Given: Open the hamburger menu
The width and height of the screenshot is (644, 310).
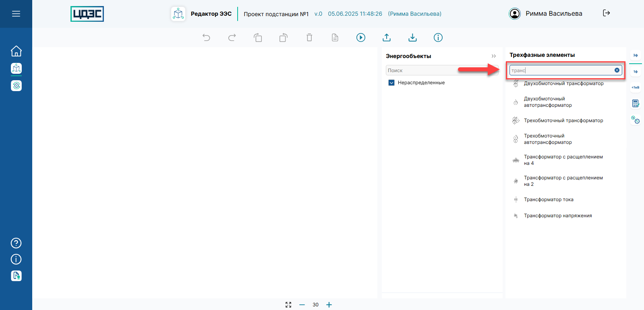Looking at the screenshot, I should (16, 14).
